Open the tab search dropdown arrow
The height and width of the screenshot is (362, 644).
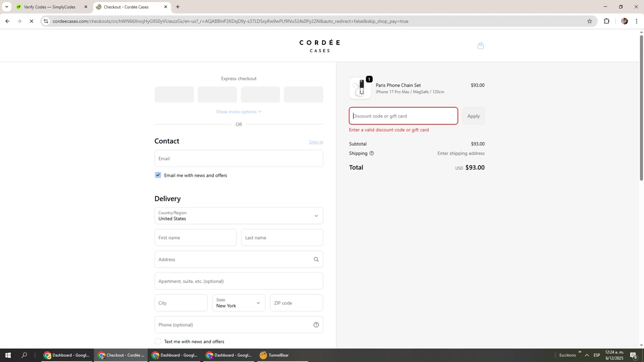pos(6,7)
